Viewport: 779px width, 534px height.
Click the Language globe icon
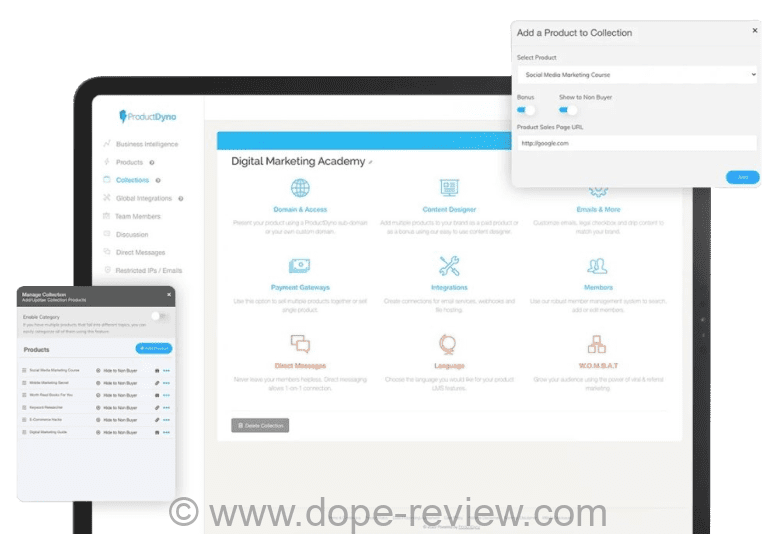coord(449,344)
